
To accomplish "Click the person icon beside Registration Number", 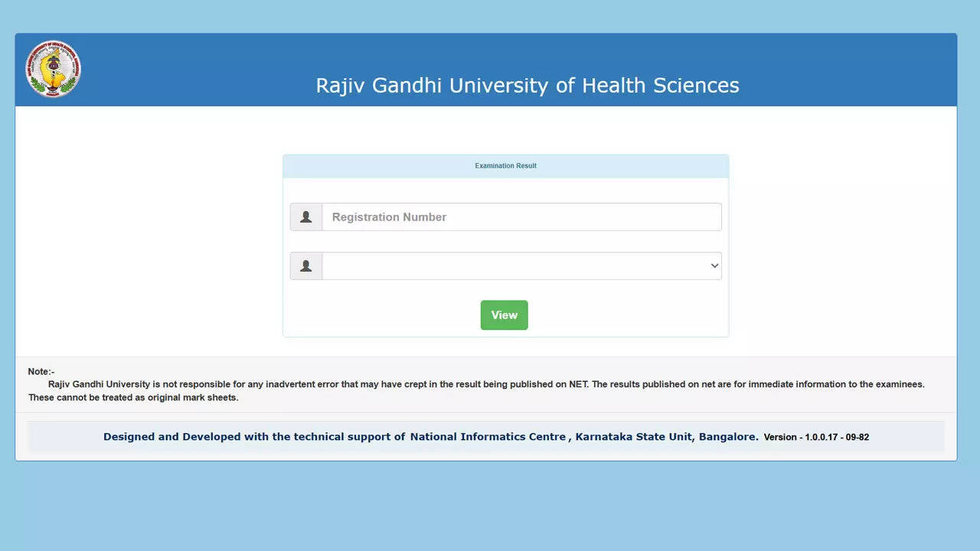I will [306, 217].
